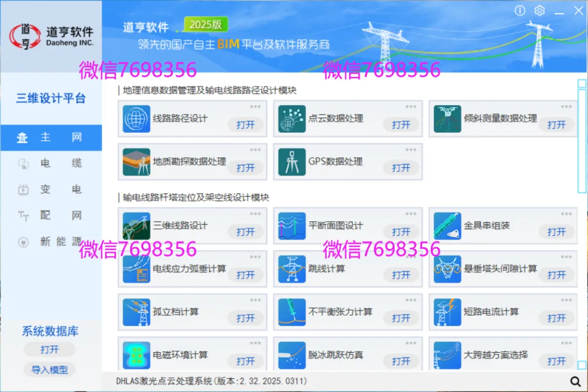588x392 pixels.
Task: Click 打开 for 大跨越方案选择
Action: tap(556, 362)
